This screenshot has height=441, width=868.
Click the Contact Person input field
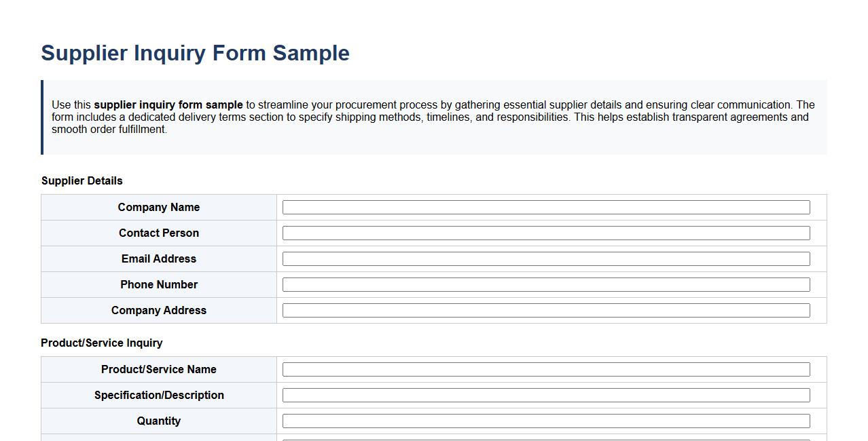pos(545,233)
